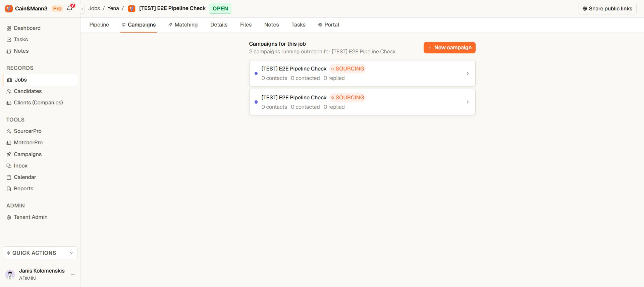Open the Tasks tab in job header
644x287 pixels.
click(x=299, y=25)
